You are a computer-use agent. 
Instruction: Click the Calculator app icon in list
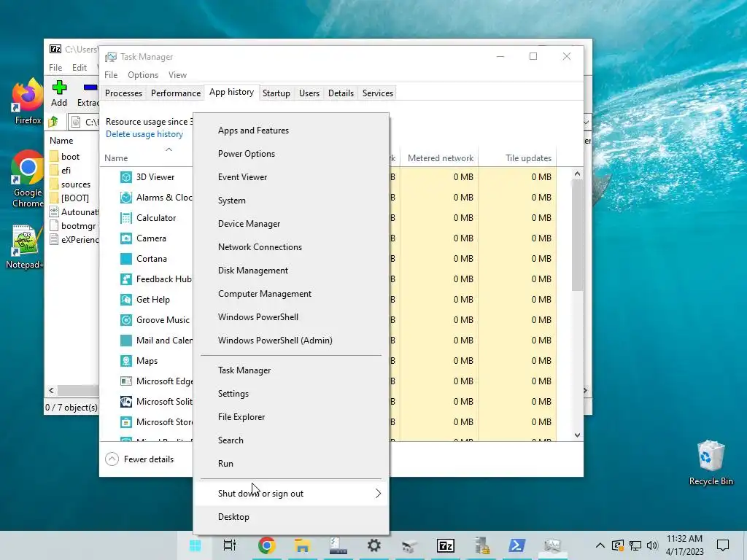125,218
